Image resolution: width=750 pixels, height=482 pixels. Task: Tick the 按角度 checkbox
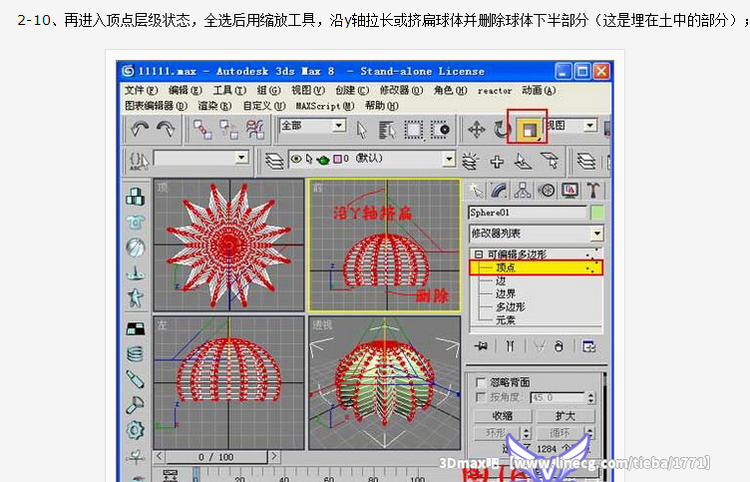[481, 397]
